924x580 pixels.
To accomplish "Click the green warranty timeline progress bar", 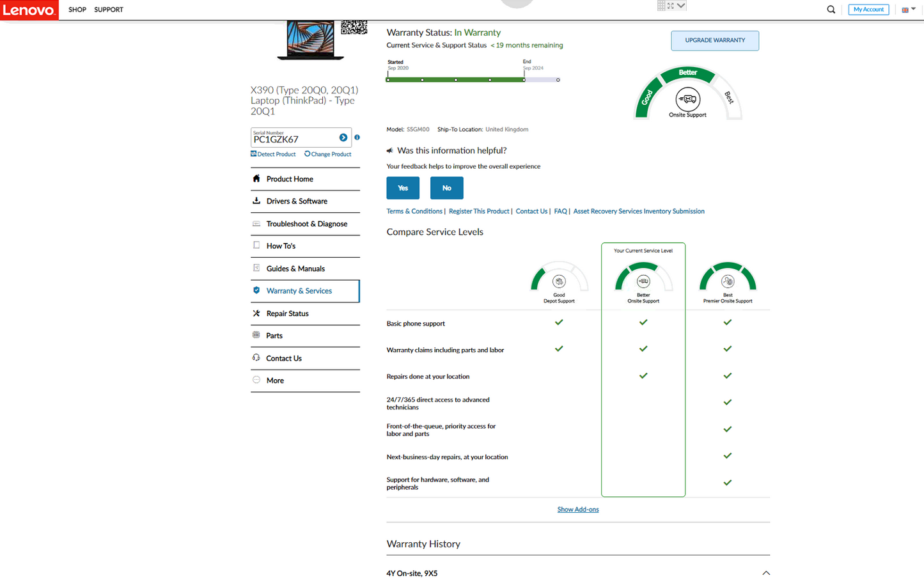I will 455,80.
